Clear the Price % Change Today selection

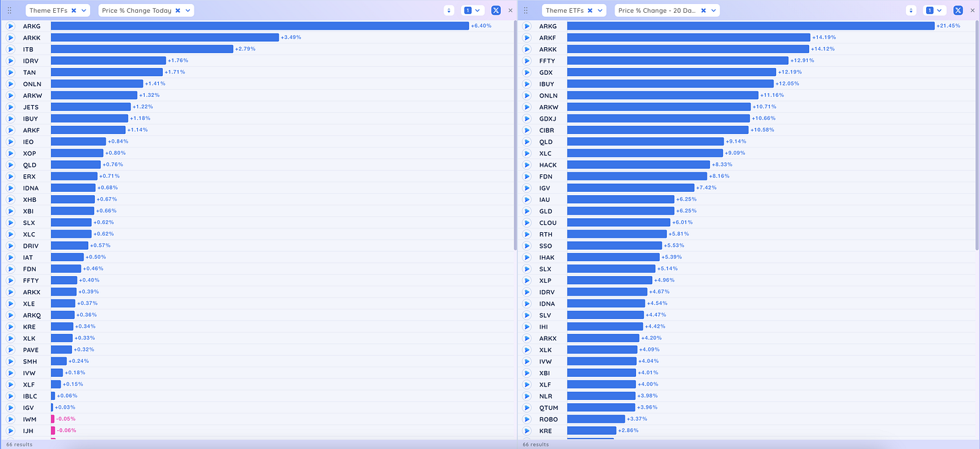coord(178,11)
